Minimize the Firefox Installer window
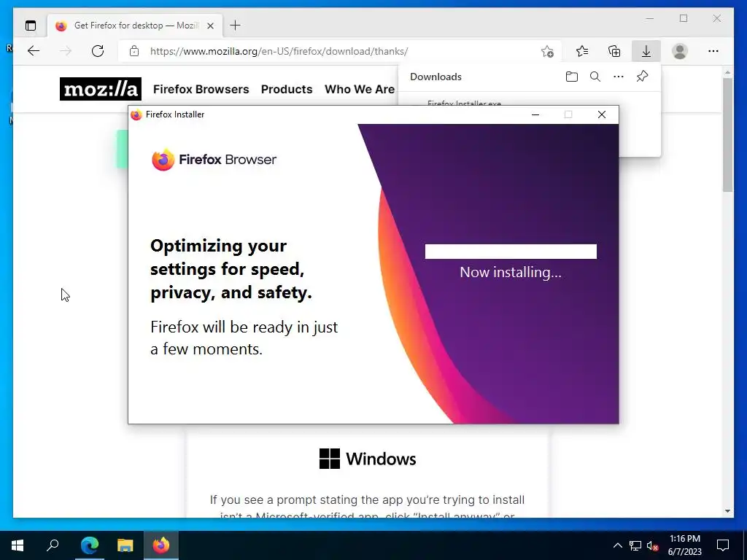The image size is (747, 560). (x=535, y=114)
